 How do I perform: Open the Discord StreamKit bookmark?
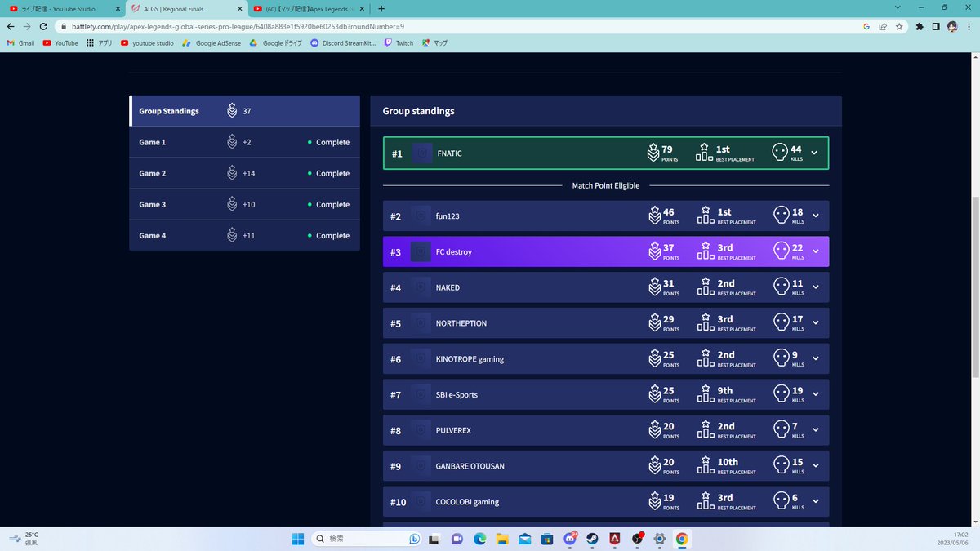[343, 43]
